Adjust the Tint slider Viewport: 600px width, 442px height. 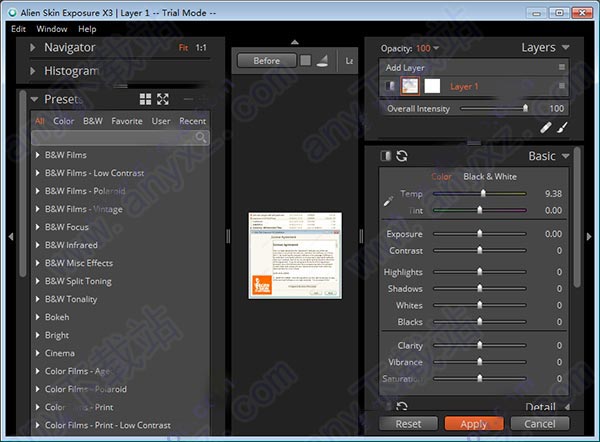479,210
